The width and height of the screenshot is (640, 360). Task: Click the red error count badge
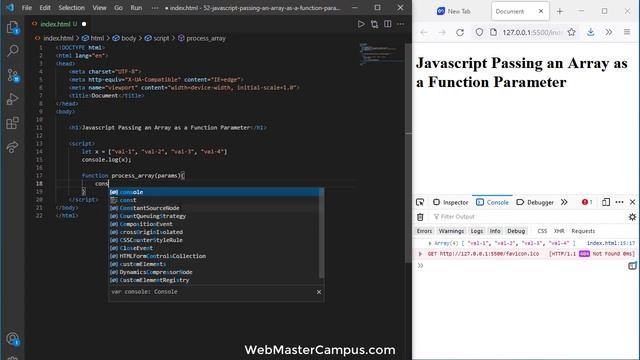[x=587, y=202]
